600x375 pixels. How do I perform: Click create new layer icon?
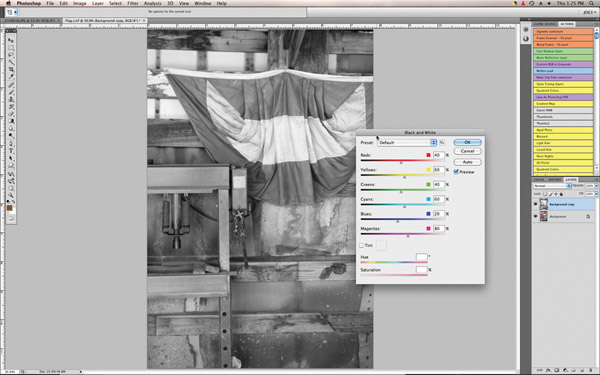(x=582, y=370)
